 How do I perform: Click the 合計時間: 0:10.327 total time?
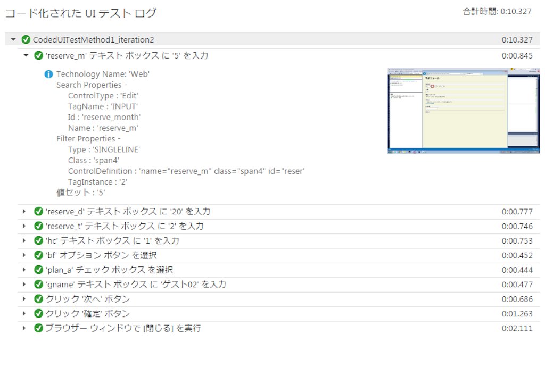497,12
